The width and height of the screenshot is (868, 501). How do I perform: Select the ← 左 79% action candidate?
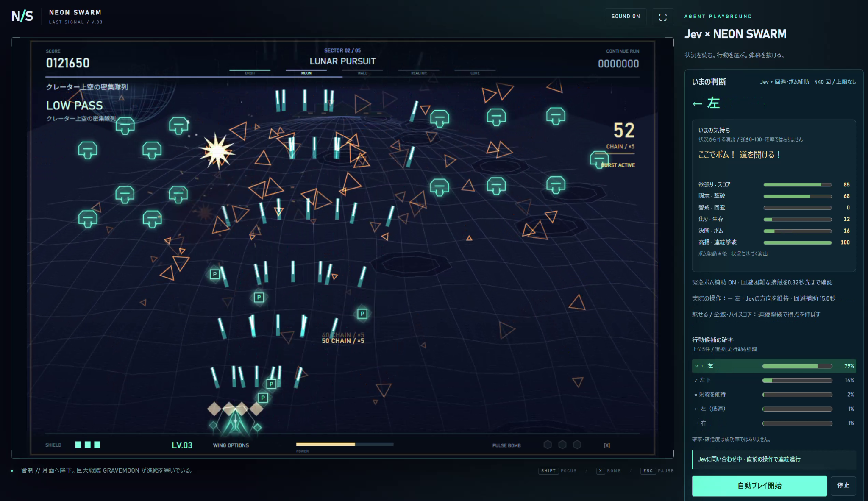point(774,366)
